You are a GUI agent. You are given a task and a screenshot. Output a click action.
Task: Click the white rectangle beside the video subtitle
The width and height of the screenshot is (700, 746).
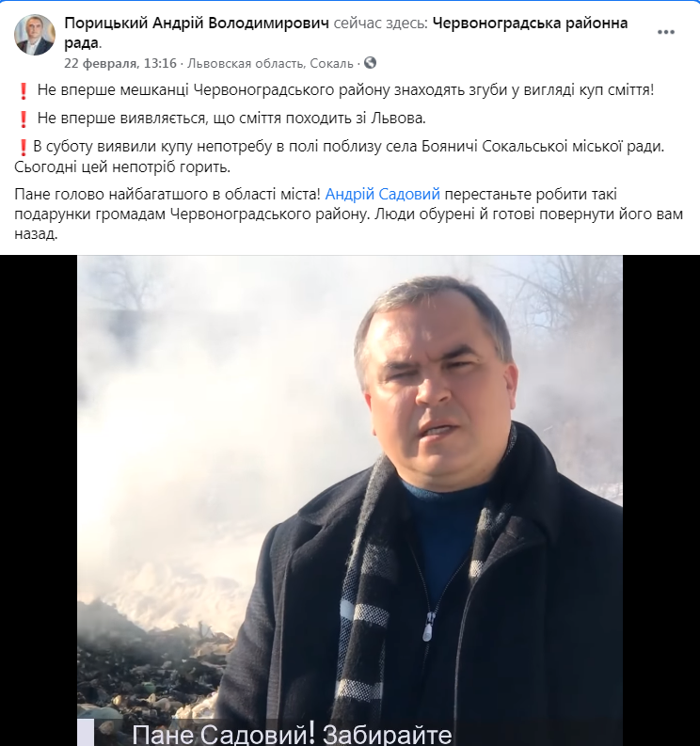pos(86,732)
